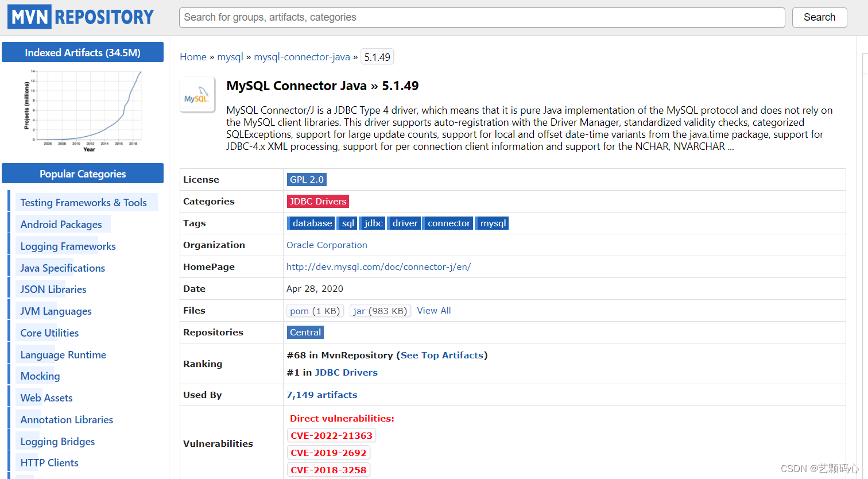Open CVE-2022-21363 vulnerability

coord(331,435)
